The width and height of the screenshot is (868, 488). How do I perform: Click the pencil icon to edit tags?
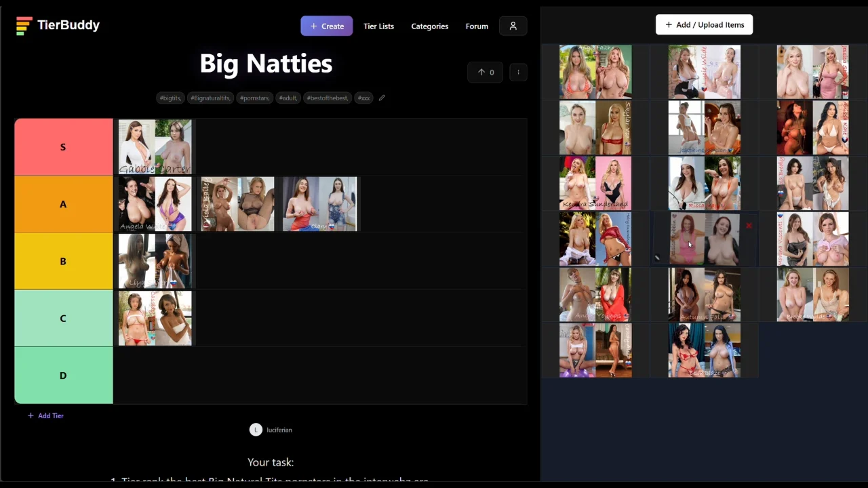coord(382,98)
